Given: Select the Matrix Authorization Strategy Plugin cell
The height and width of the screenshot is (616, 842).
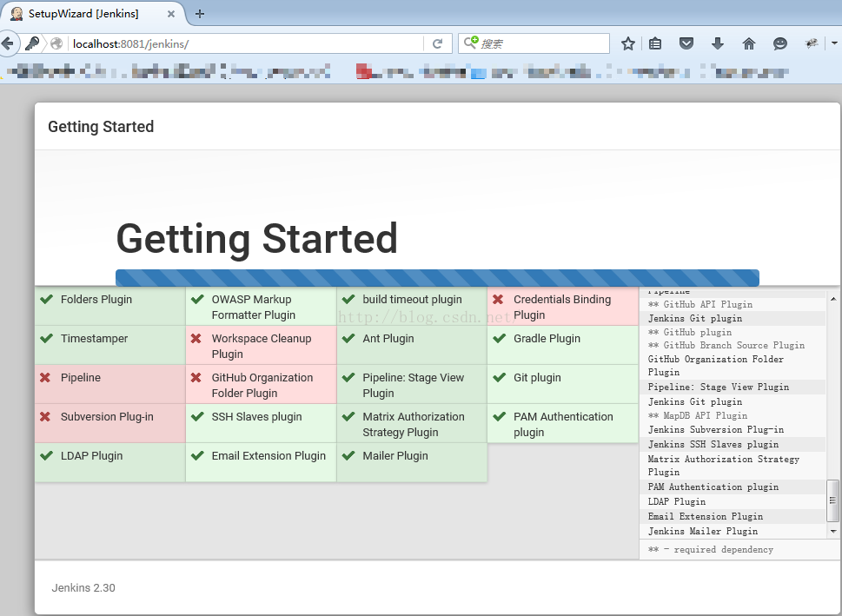Looking at the screenshot, I should (412, 423).
